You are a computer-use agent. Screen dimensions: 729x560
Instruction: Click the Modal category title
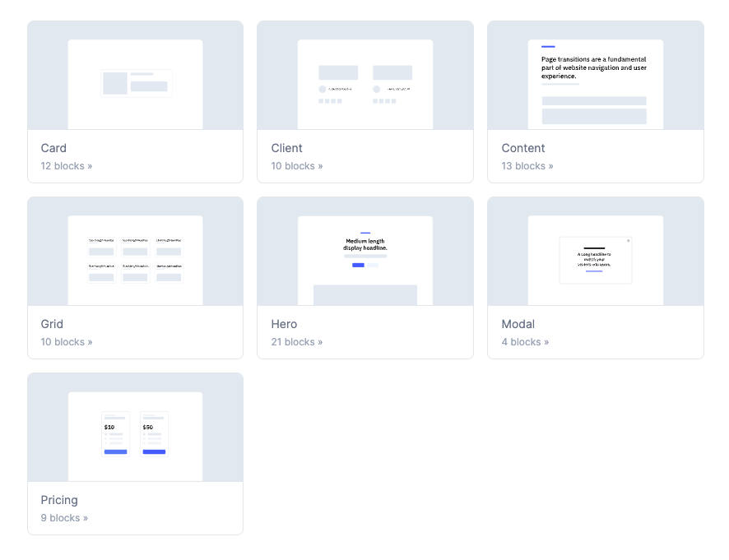point(518,324)
